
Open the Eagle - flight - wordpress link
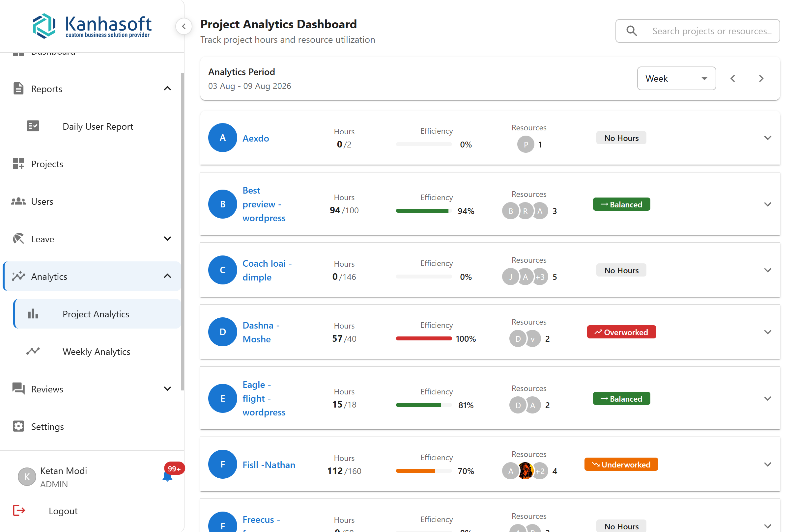264,398
